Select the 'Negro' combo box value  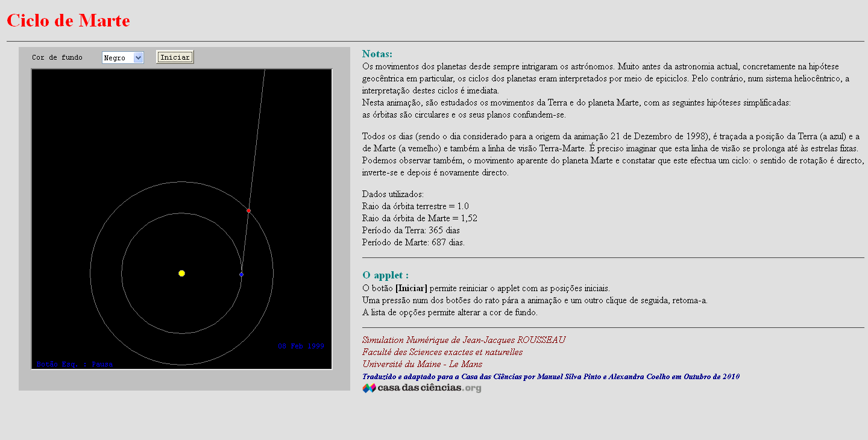(x=117, y=58)
